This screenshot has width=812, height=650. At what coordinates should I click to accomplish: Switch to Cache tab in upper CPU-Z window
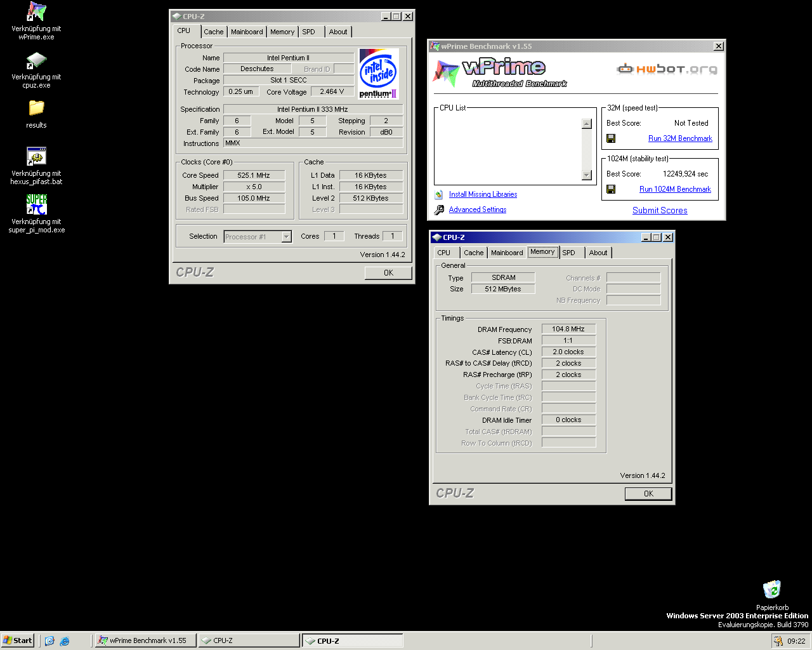tap(214, 32)
